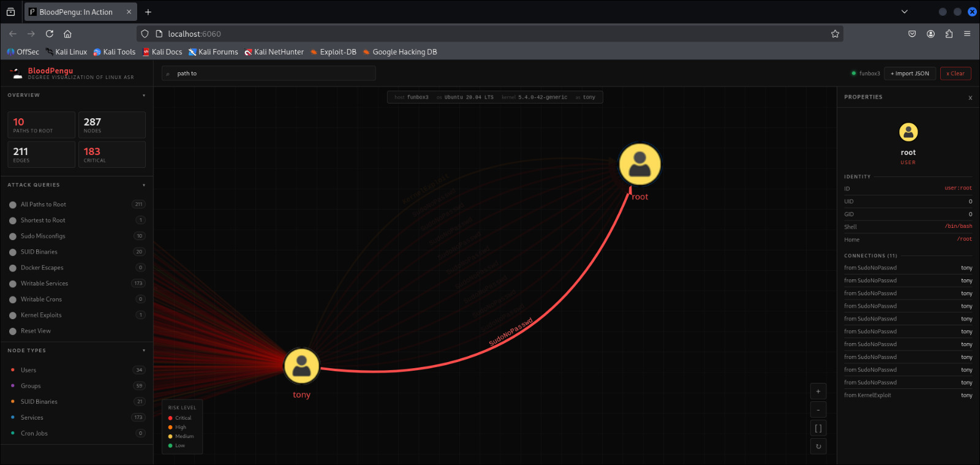
Task: Click the funbox3 host status indicator
Action: pos(865,74)
